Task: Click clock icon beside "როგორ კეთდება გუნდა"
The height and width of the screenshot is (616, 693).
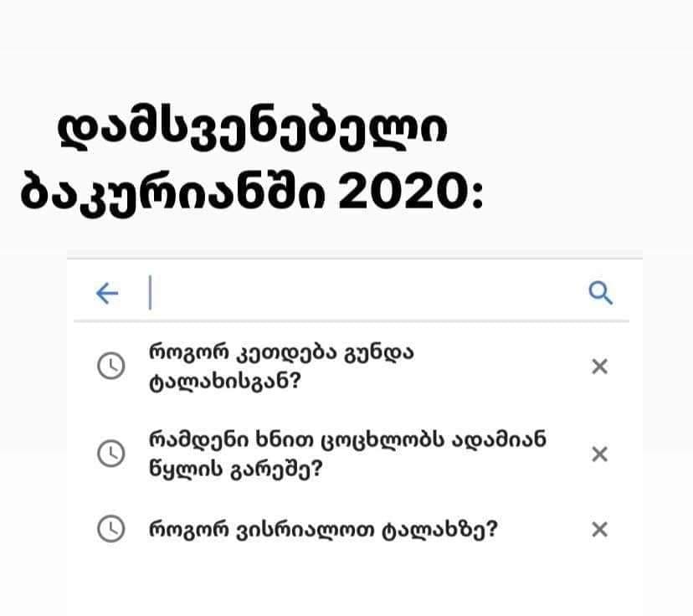Action: (111, 366)
